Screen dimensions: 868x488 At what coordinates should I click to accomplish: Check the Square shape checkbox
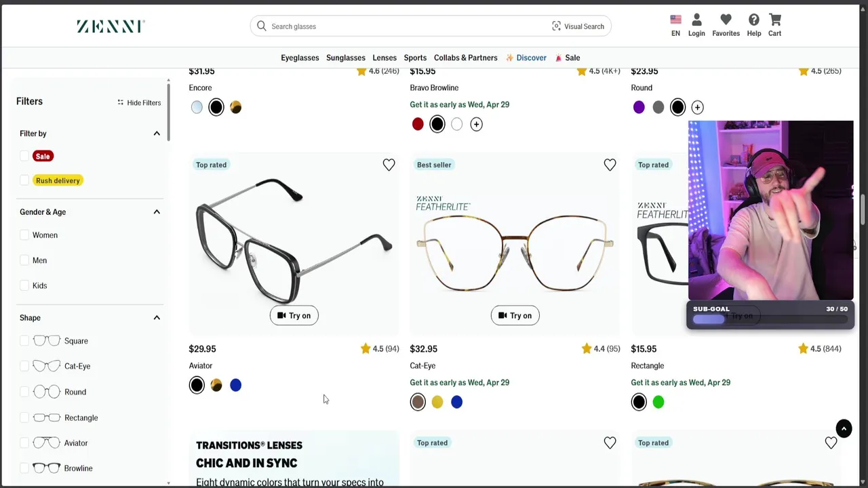click(x=25, y=341)
